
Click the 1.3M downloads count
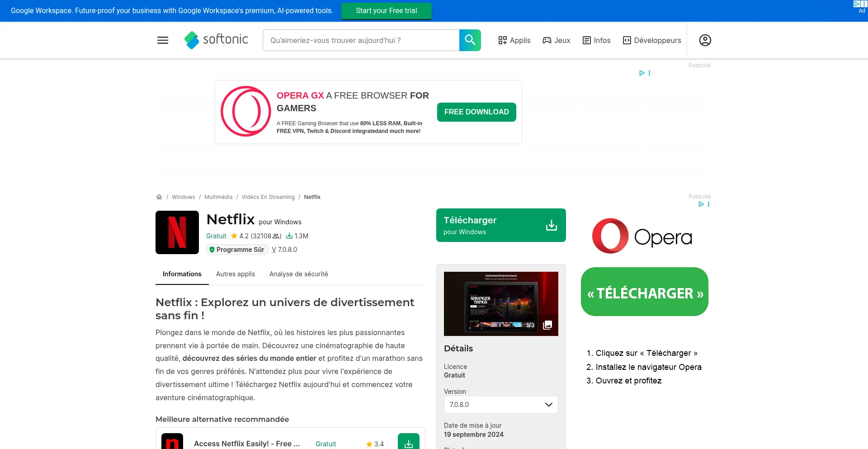(x=297, y=236)
